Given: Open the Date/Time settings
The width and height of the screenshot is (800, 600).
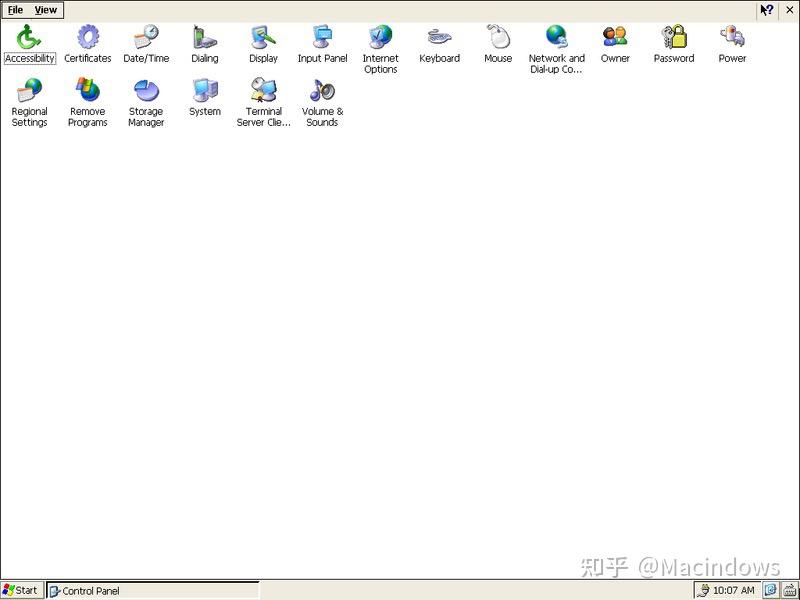Looking at the screenshot, I should (146, 40).
